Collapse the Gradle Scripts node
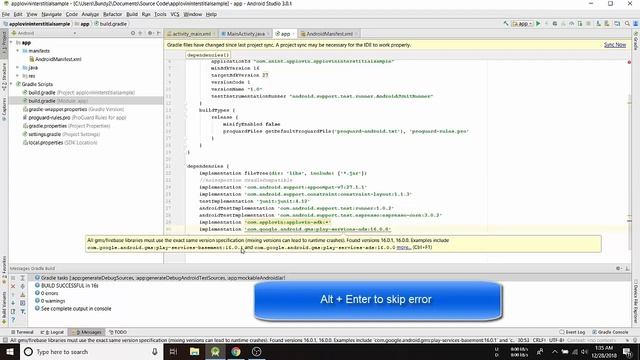Image resolution: width=640 pixels, height=360 pixels. click(x=11, y=84)
